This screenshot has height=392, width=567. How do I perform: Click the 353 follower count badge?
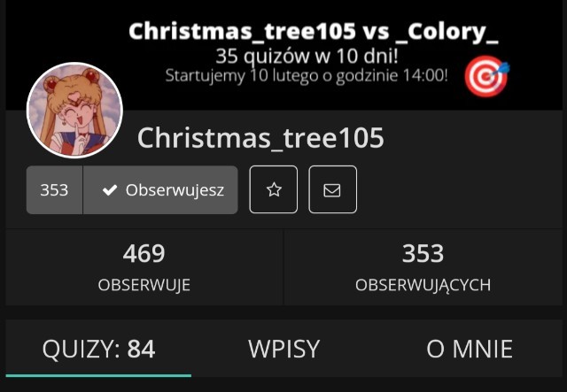pos(54,189)
